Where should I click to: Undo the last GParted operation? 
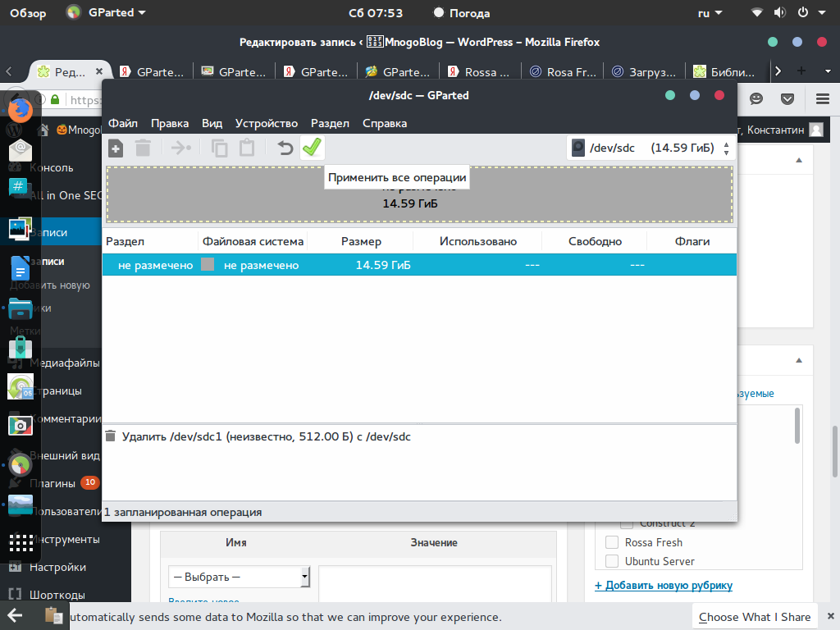(x=285, y=148)
